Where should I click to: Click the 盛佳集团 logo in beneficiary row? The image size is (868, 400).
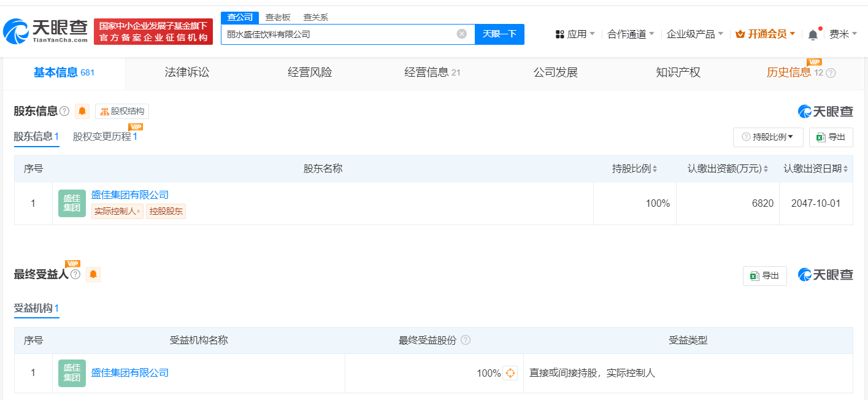click(x=72, y=373)
